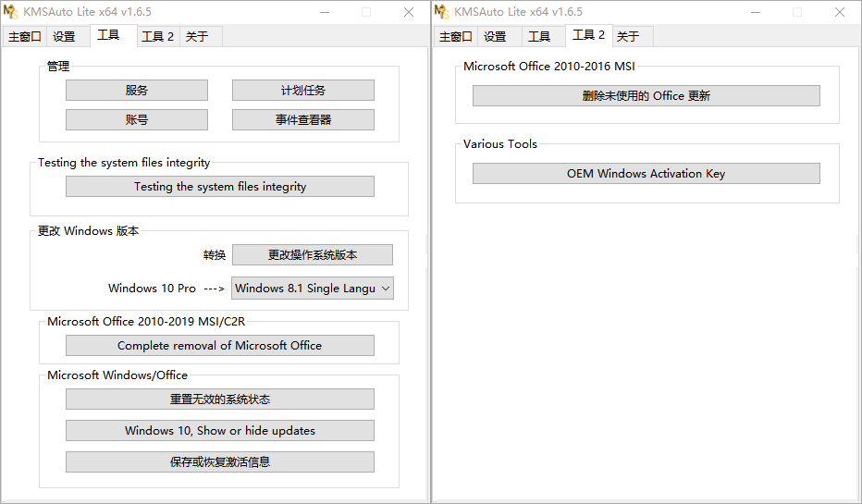
Task: Click 删除未使用的 Office 更新 button
Action: tap(646, 95)
